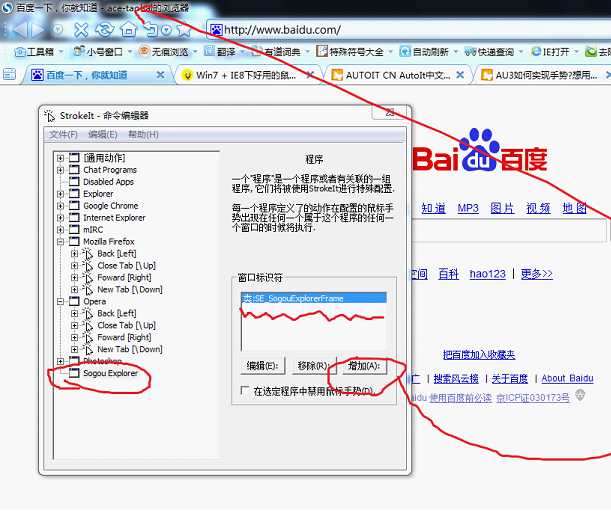Open the Baidu 图片 link

pos(502,208)
